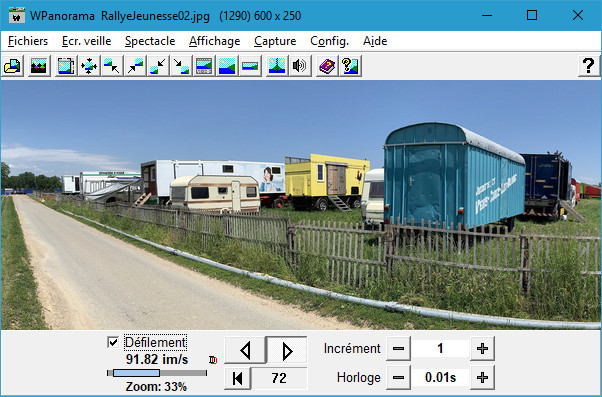Click the small wide landscape strip icon
Screen dimensions: 602x397
coord(250,66)
